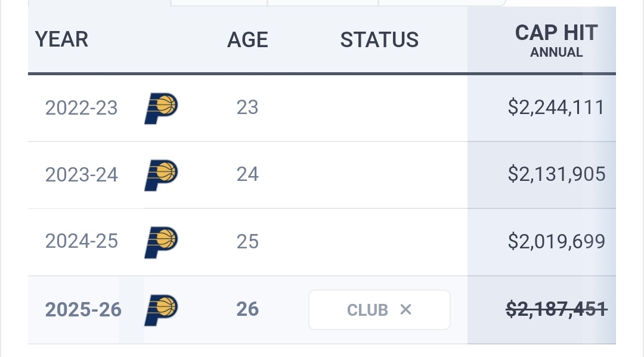Click the $2,131,905 cap hit value
This screenshot has height=357, width=644.
[556, 174]
